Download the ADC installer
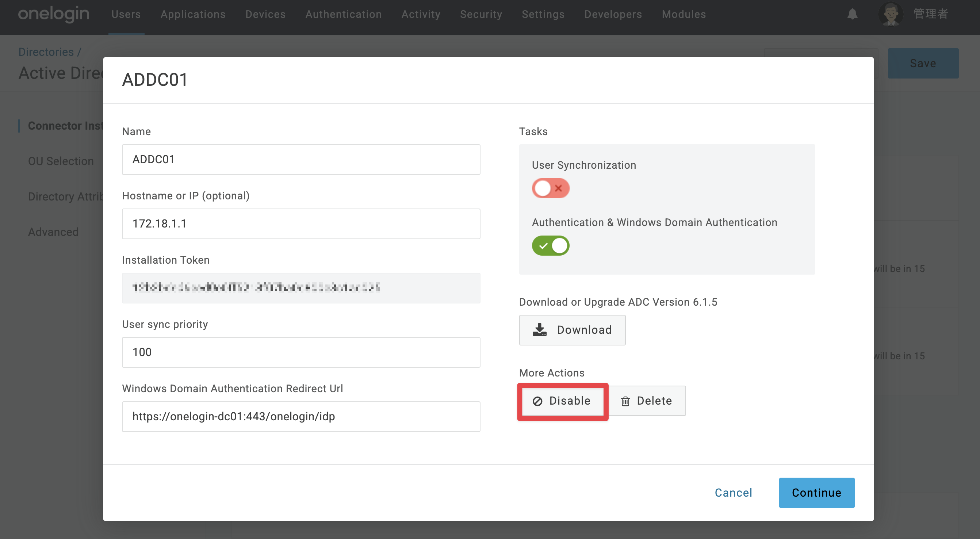 coord(572,330)
